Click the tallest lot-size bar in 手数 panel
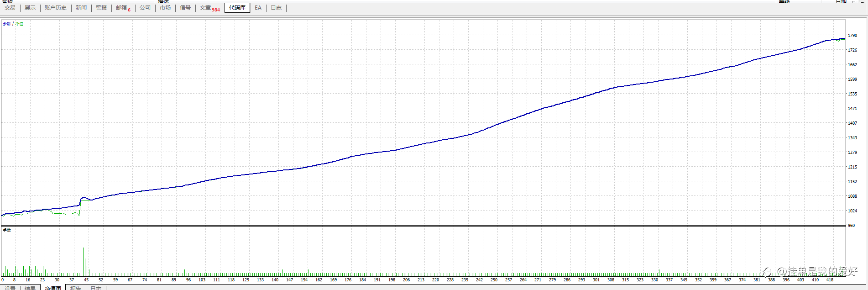This screenshot has width=868, height=290. [x=81, y=253]
